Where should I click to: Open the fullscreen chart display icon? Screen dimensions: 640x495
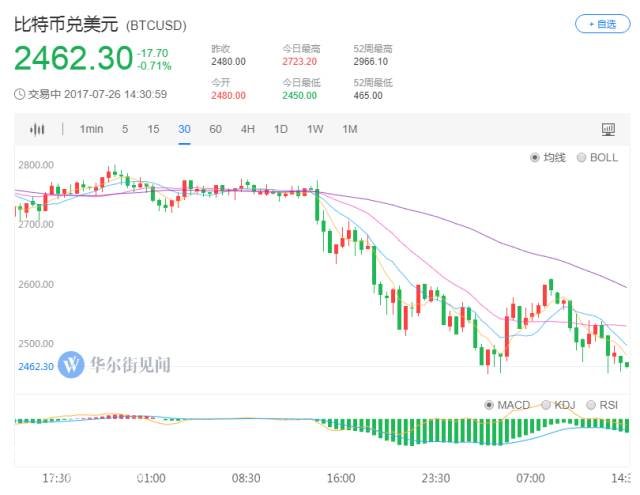coord(608,129)
